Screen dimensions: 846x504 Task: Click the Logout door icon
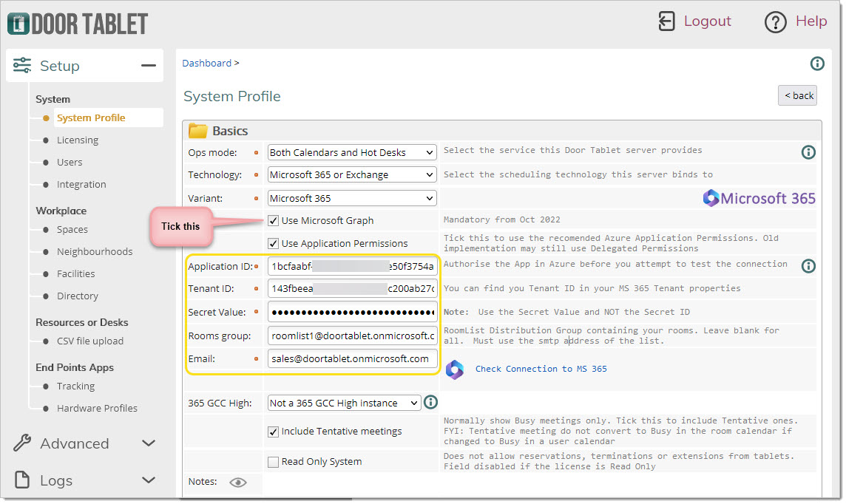(666, 21)
